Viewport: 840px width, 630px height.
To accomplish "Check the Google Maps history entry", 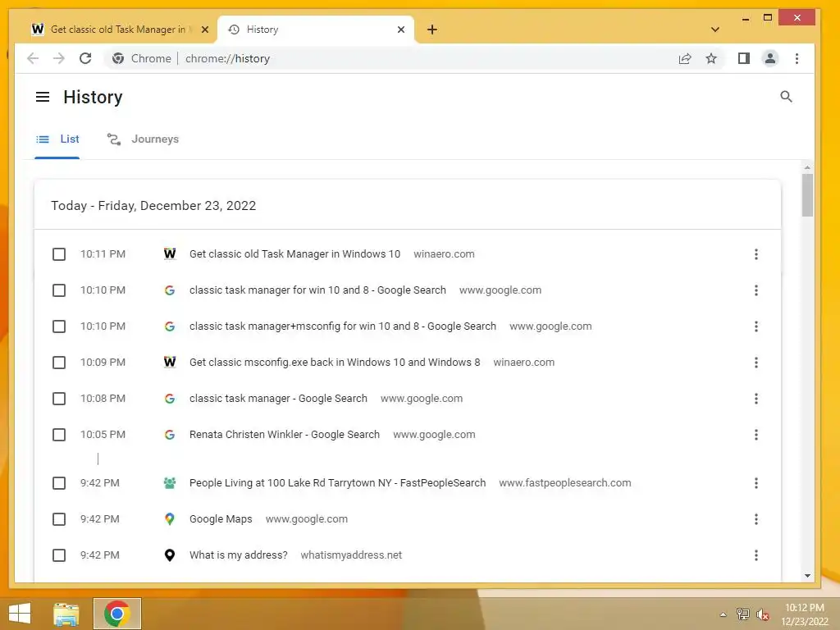I will click(59, 519).
